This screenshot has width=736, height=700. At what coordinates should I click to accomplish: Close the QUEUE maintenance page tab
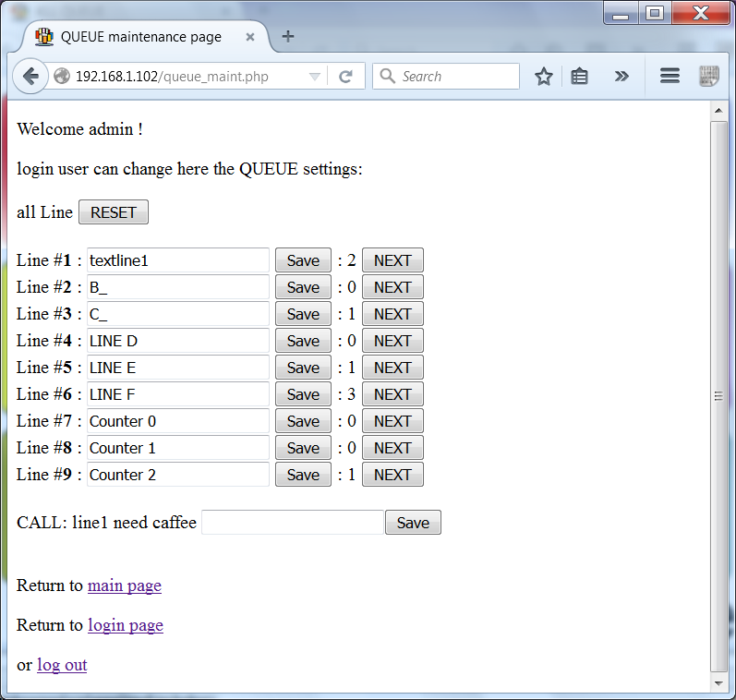250,38
